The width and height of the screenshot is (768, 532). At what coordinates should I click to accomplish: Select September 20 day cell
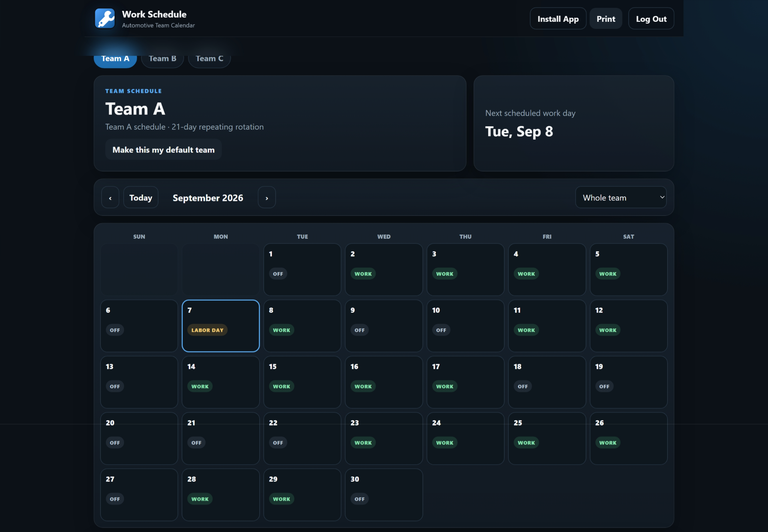point(139,438)
